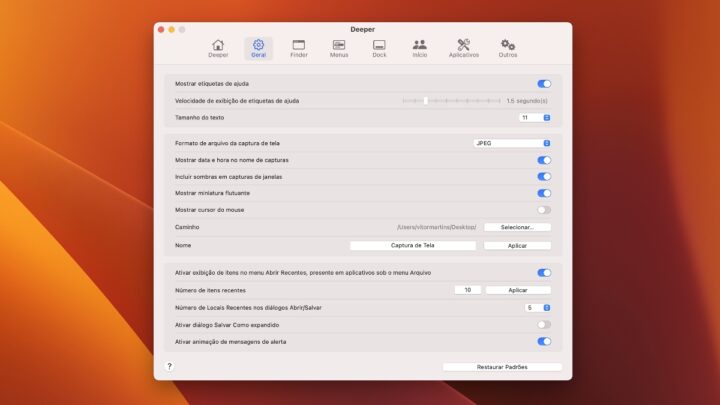This screenshot has height=405, width=720.
Task: Click the Restaurar Padrões button
Action: [502, 367]
